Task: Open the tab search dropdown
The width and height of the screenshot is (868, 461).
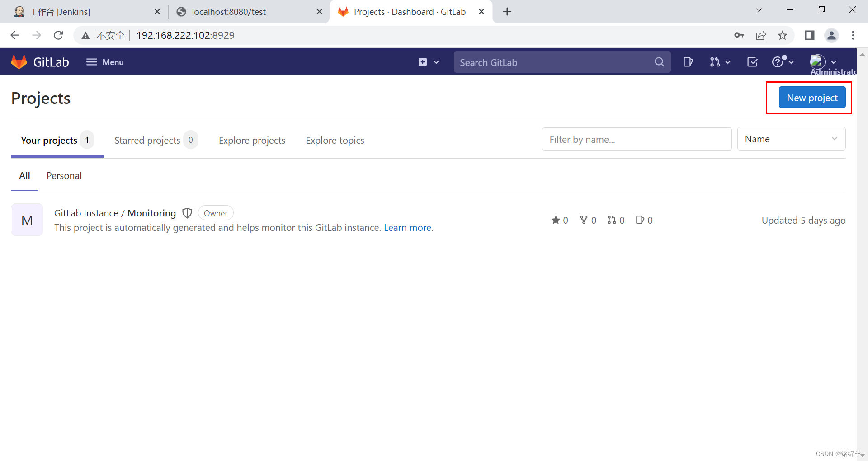Action: [x=759, y=10]
